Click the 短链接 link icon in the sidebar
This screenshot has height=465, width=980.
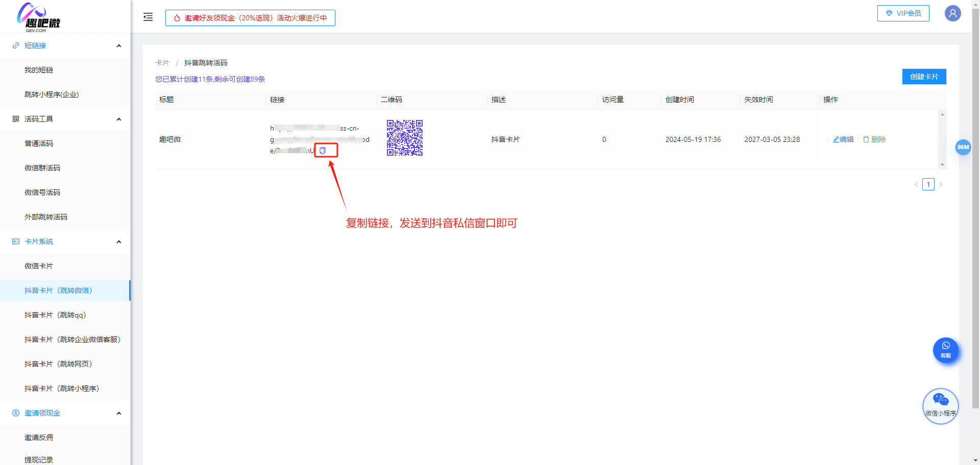coord(16,45)
